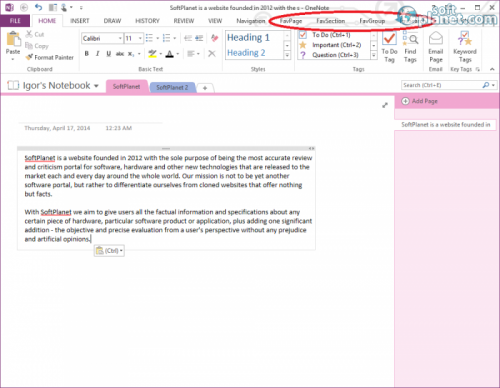Toggle bold formatting

(87, 53)
